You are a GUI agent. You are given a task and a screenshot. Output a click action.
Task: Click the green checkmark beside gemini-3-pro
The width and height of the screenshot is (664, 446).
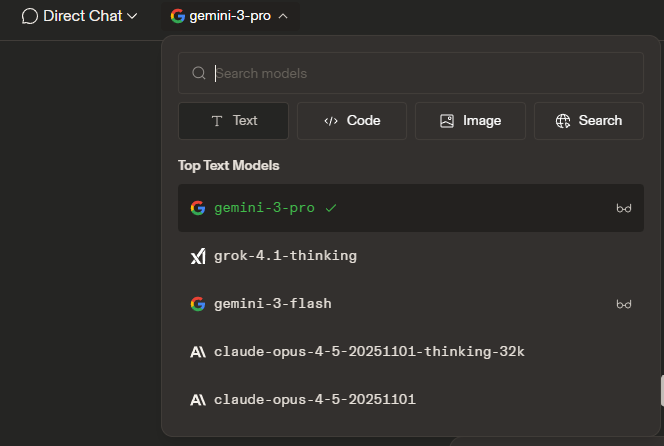click(x=331, y=208)
